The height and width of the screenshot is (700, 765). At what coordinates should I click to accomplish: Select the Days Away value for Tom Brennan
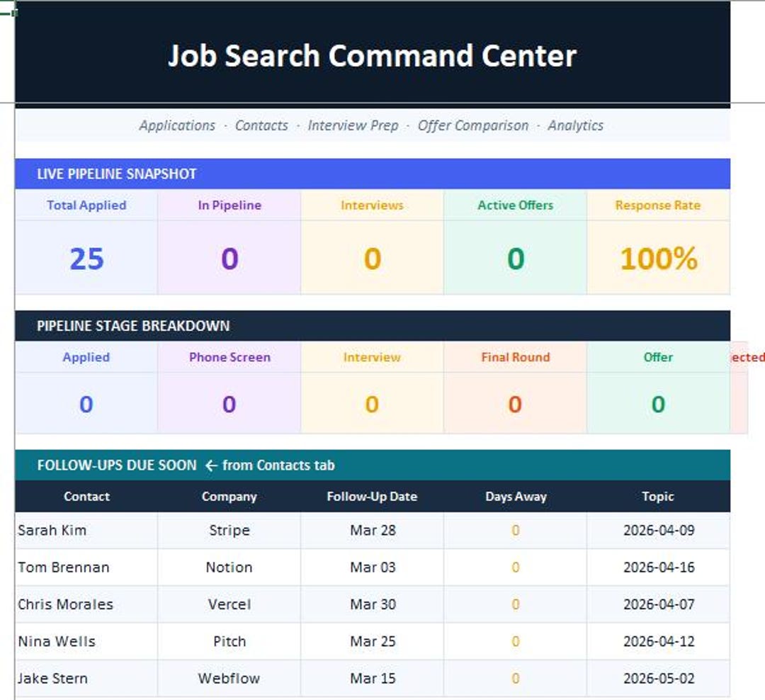[515, 568]
